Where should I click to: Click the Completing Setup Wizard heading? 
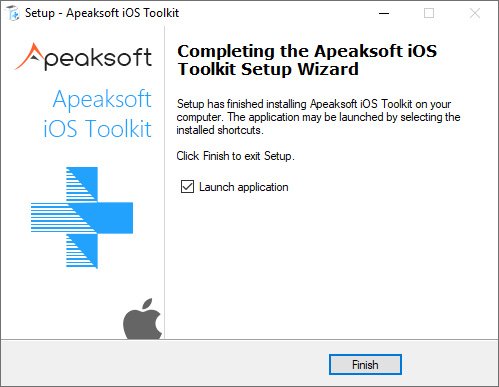pyautogui.click(x=307, y=60)
